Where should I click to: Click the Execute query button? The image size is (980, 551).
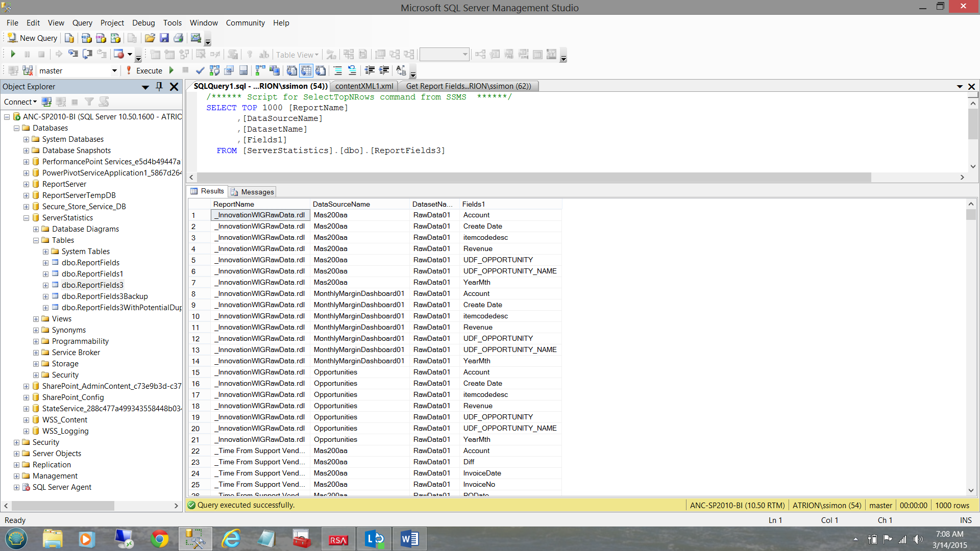144,70
